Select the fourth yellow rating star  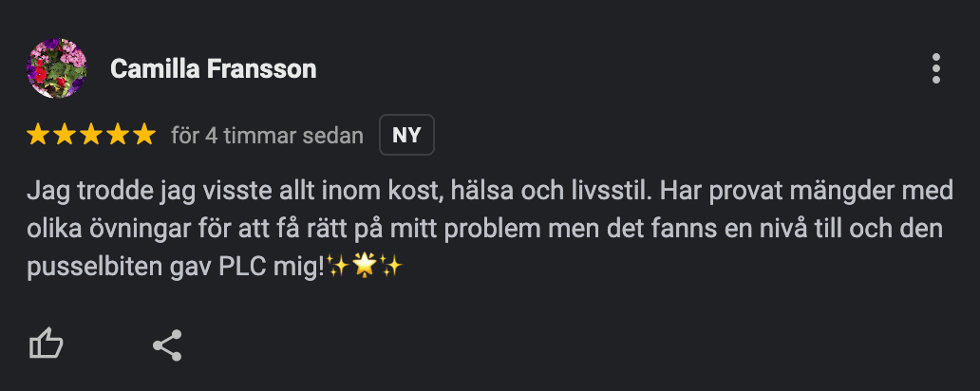[118, 135]
